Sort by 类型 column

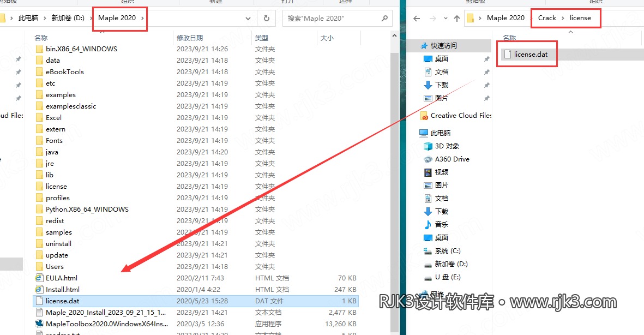coord(262,38)
